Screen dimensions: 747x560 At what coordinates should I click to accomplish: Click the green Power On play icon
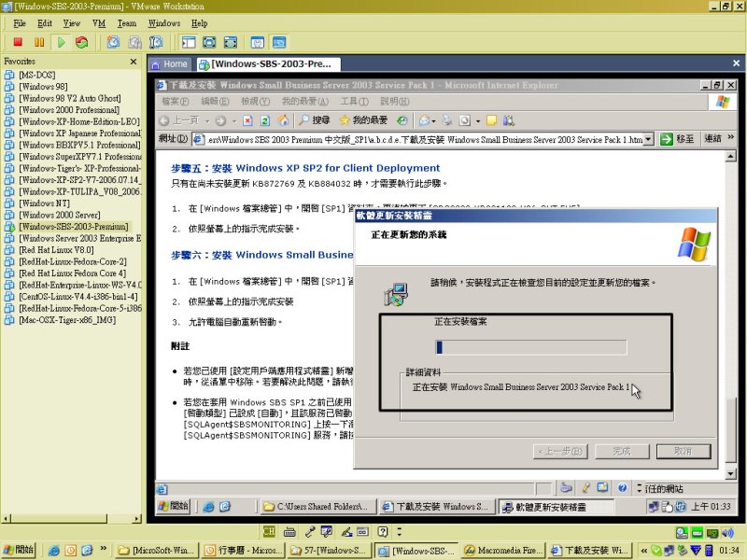(x=61, y=42)
